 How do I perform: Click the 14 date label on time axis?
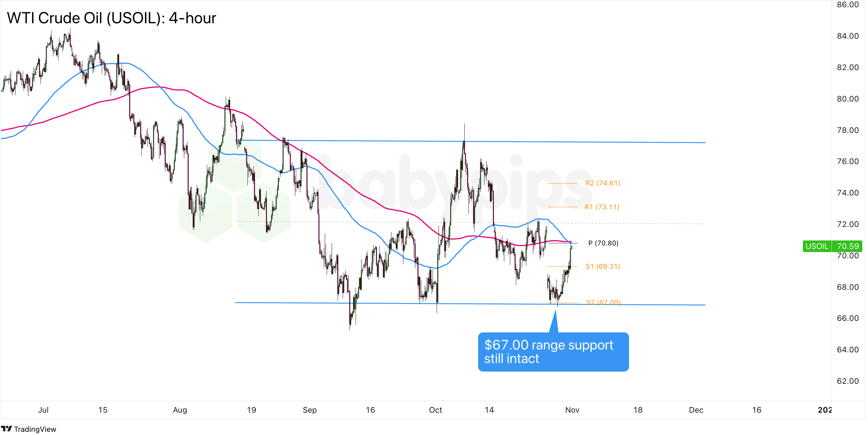(x=489, y=410)
